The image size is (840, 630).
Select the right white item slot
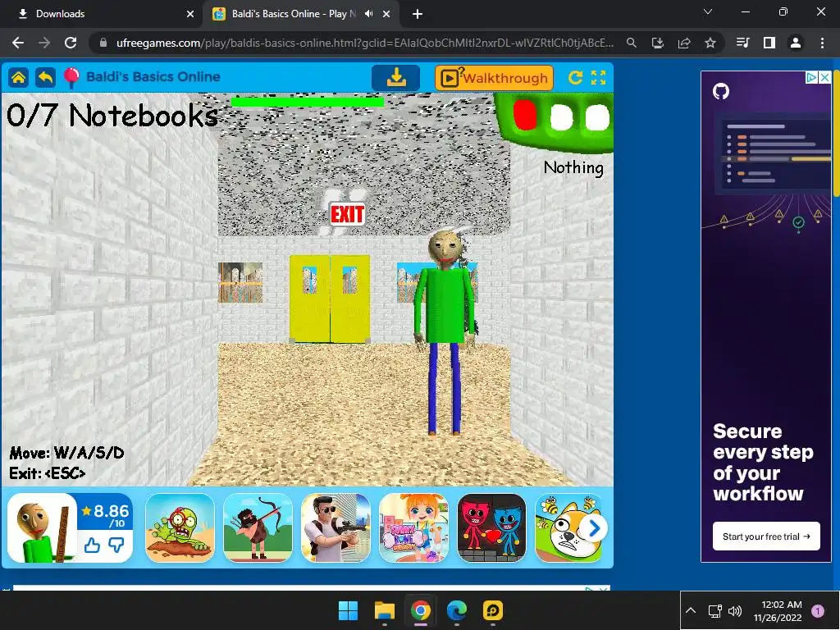[597, 116]
